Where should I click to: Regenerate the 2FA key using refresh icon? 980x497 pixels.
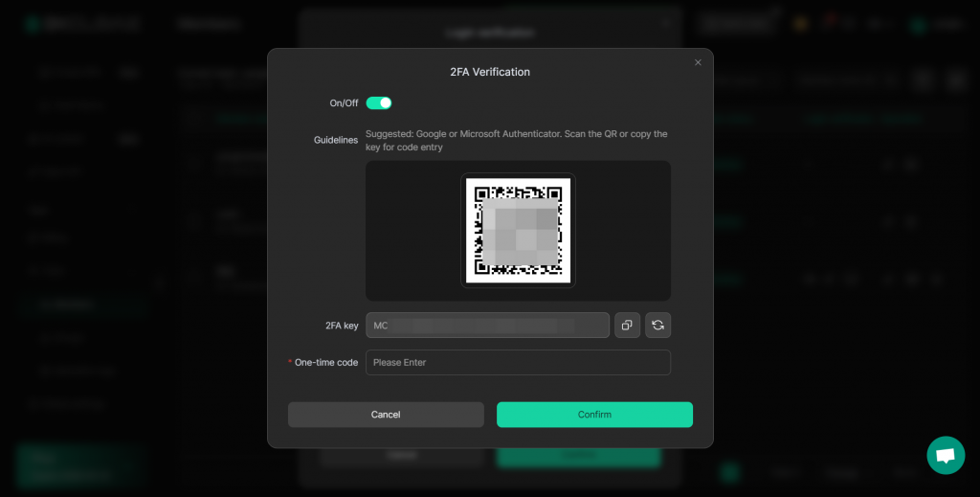point(658,326)
